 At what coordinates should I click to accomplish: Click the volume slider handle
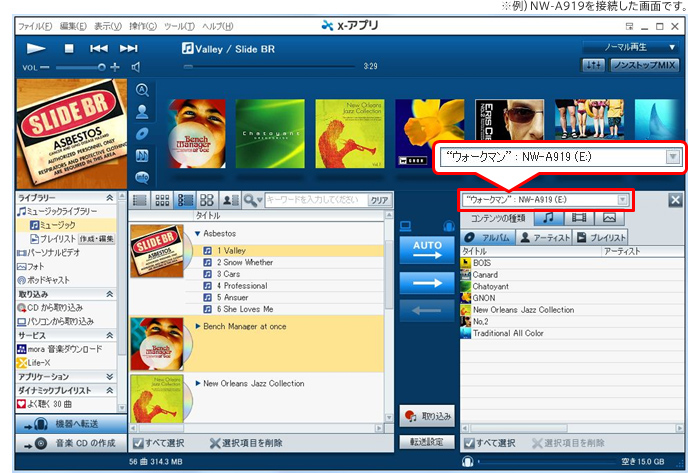point(101,67)
